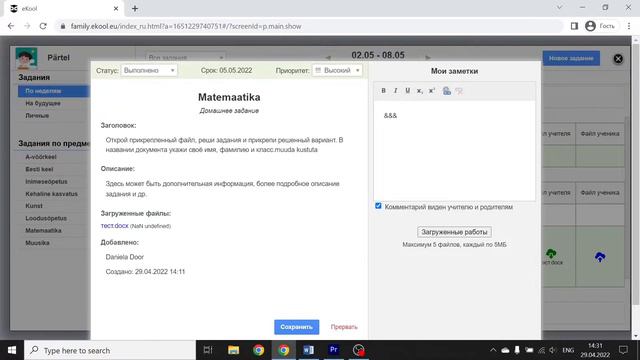Apply italic formatting in notes editor
640x360 pixels.
(x=395, y=91)
